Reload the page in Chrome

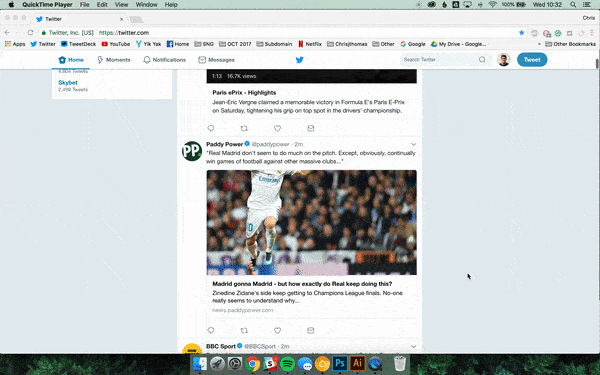(31, 33)
